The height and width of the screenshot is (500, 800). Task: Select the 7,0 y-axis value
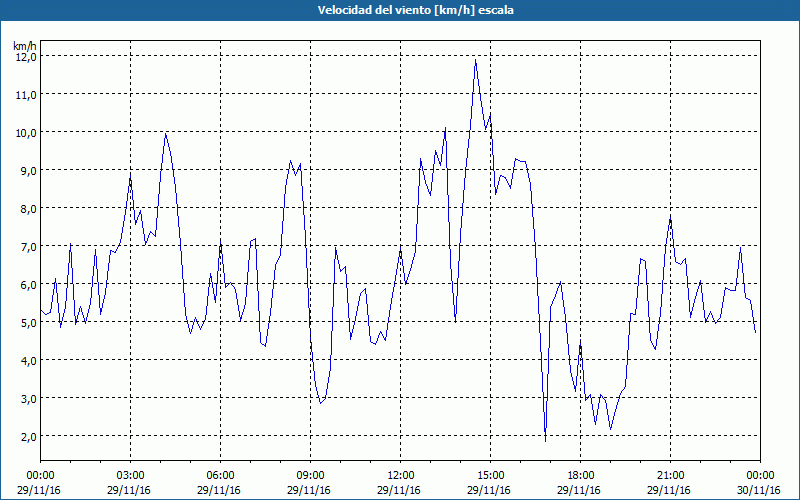pos(28,246)
